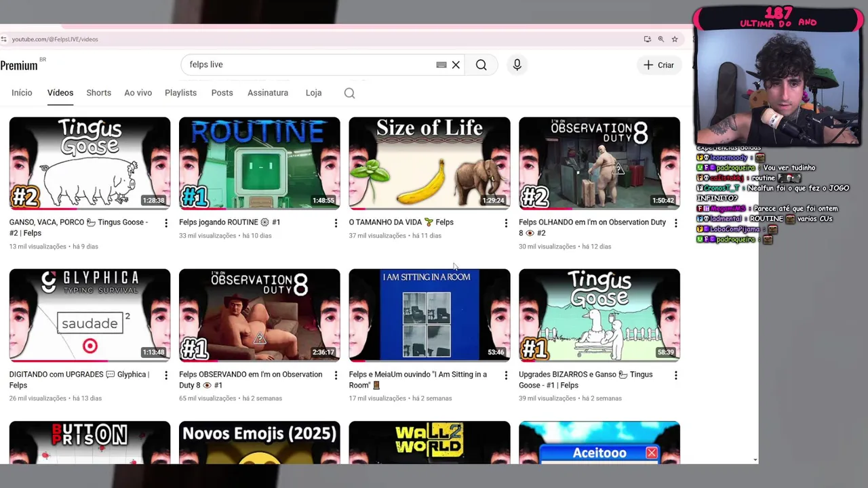Screen dimensions: 868x488
Task: Open title 'Upgrades BIZARROS e Ganso'
Action: pos(585,380)
